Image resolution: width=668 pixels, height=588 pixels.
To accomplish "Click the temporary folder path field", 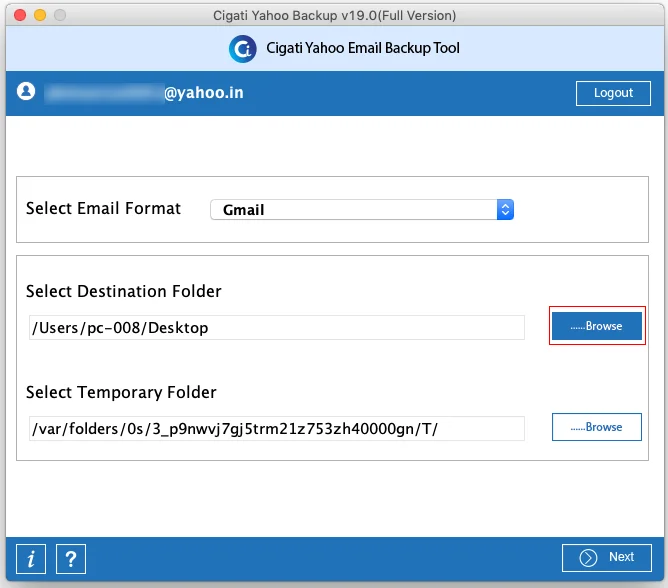I will 276,429.
